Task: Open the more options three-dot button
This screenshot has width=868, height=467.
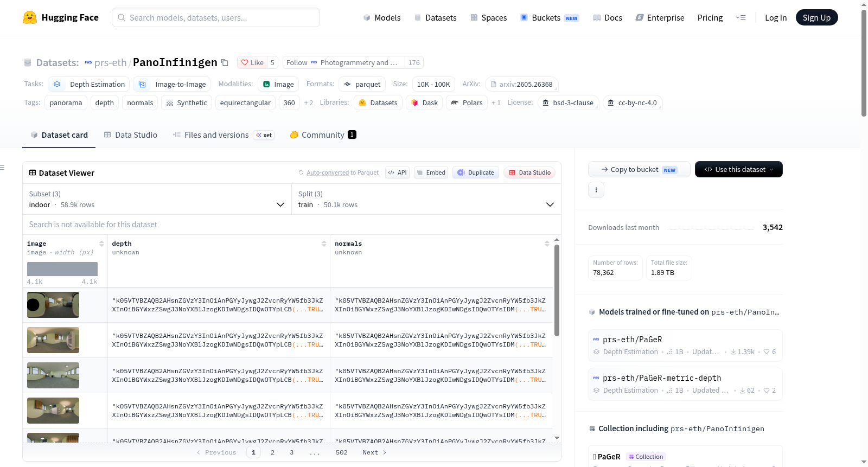Action: coord(596,190)
